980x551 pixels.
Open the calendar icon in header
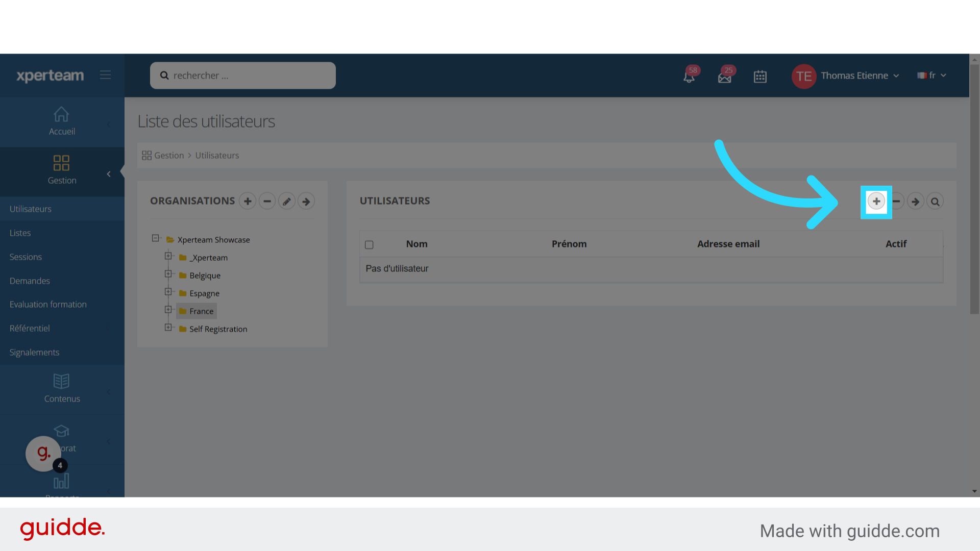[760, 77]
